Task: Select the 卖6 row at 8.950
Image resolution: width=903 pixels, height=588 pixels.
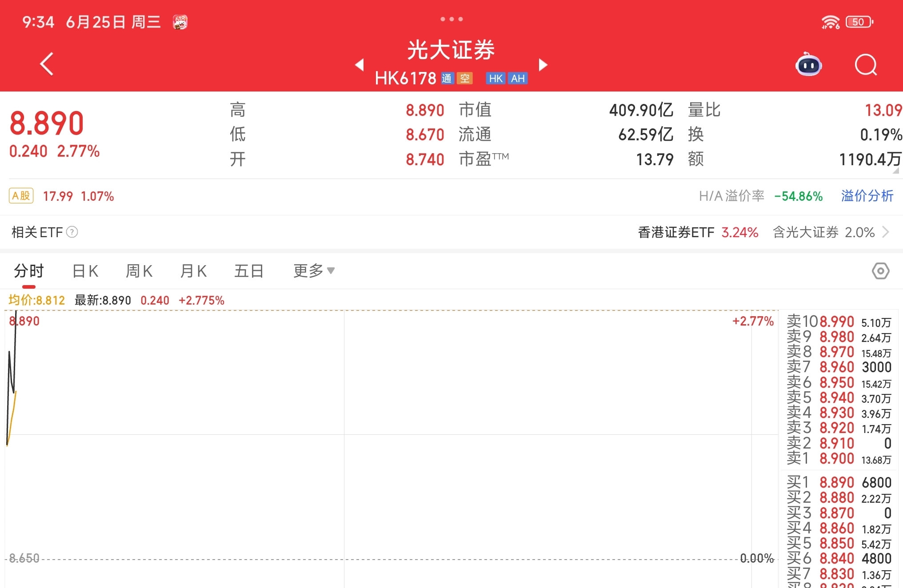Action: click(839, 382)
